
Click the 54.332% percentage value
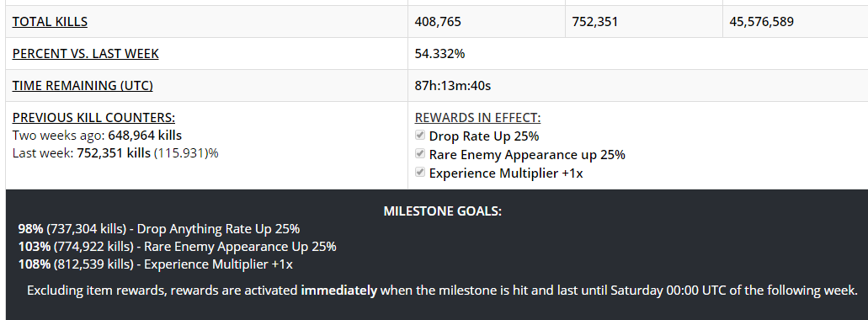(439, 54)
